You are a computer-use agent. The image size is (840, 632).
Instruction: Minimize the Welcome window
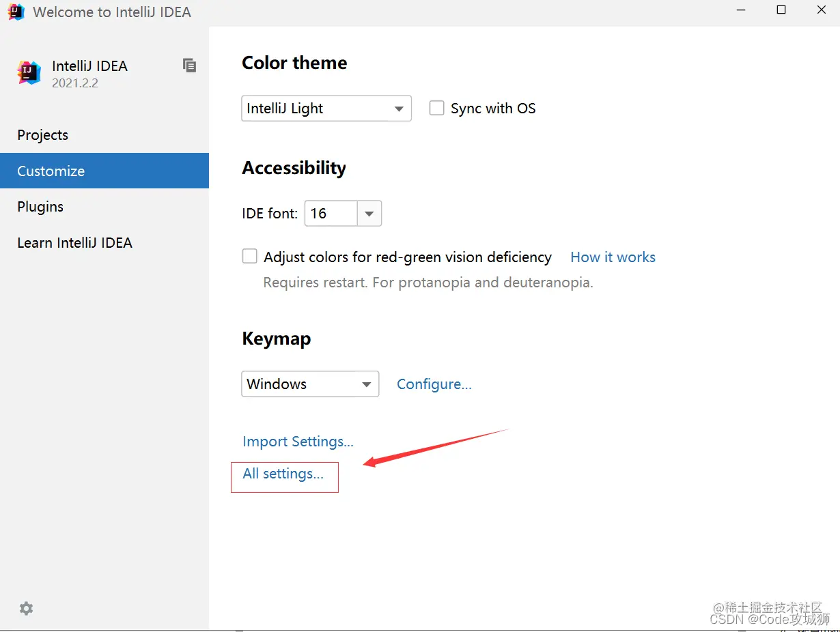coord(742,10)
